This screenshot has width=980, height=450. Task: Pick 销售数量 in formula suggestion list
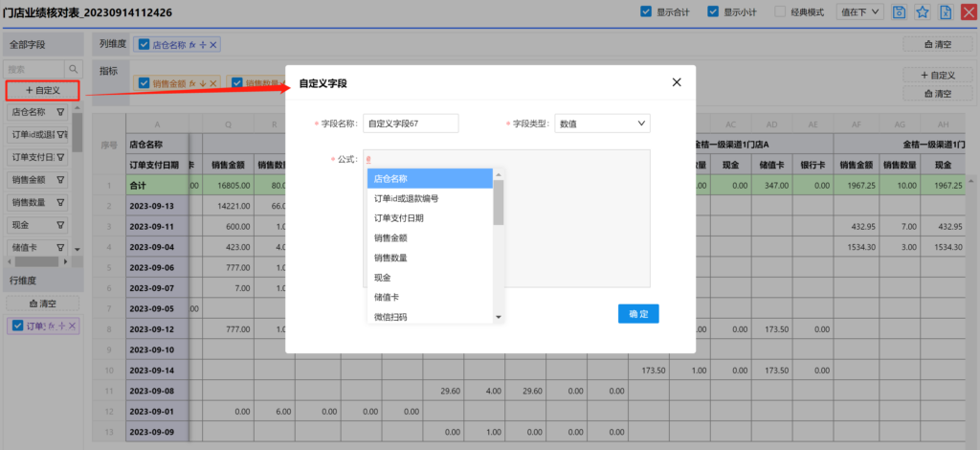point(430,259)
